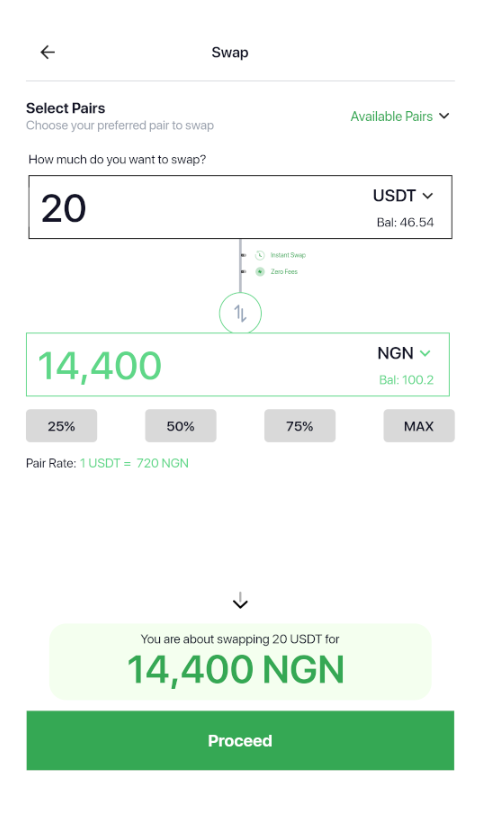481x837 pixels.
Task: Click the Zero Fees badge icon
Action: [259, 272]
